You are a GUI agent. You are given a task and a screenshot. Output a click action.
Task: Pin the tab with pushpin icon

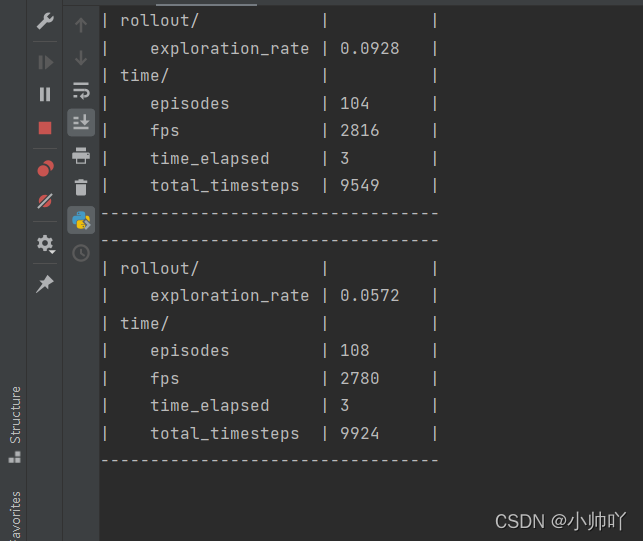[45, 284]
